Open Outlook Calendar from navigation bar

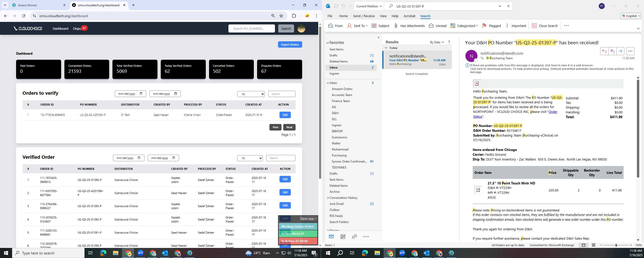coord(343,237)
